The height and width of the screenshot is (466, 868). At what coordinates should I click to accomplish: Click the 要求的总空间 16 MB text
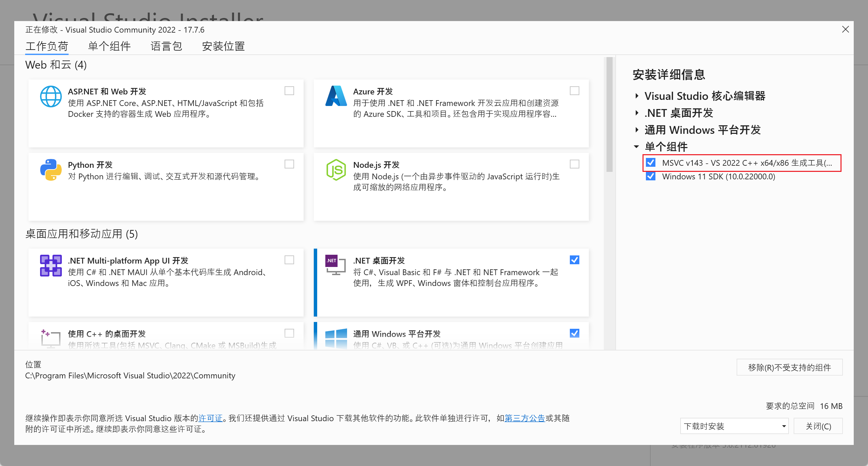[x=804, y=406]
